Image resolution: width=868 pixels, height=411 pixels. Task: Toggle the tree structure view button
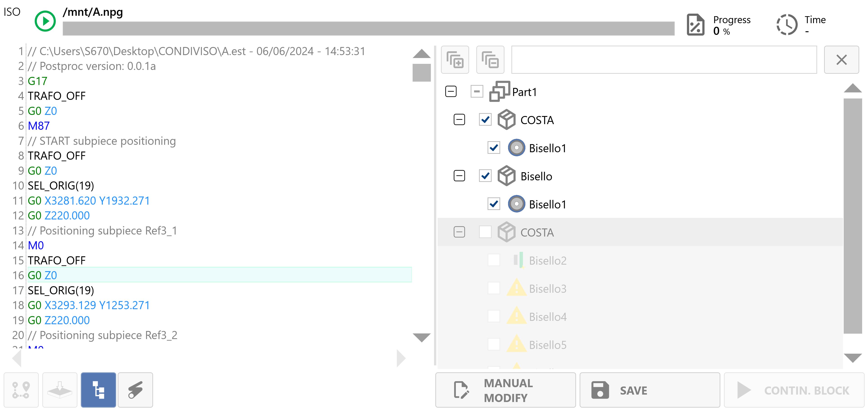pos(98,390)
